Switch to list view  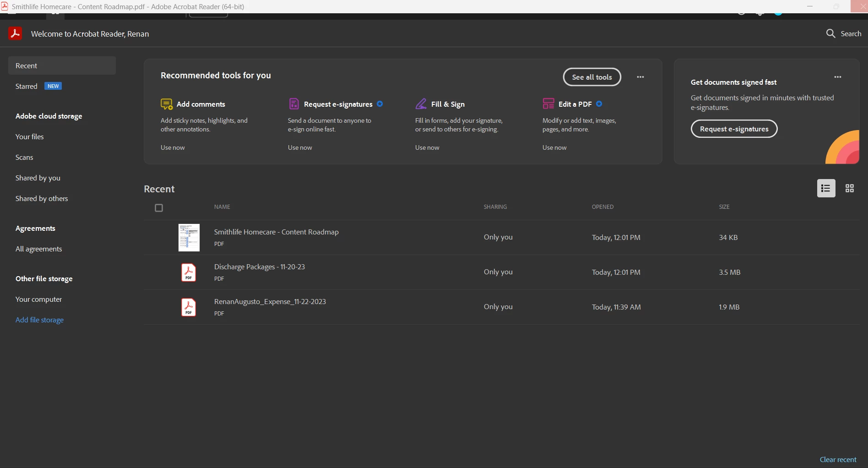pos(826,188)
